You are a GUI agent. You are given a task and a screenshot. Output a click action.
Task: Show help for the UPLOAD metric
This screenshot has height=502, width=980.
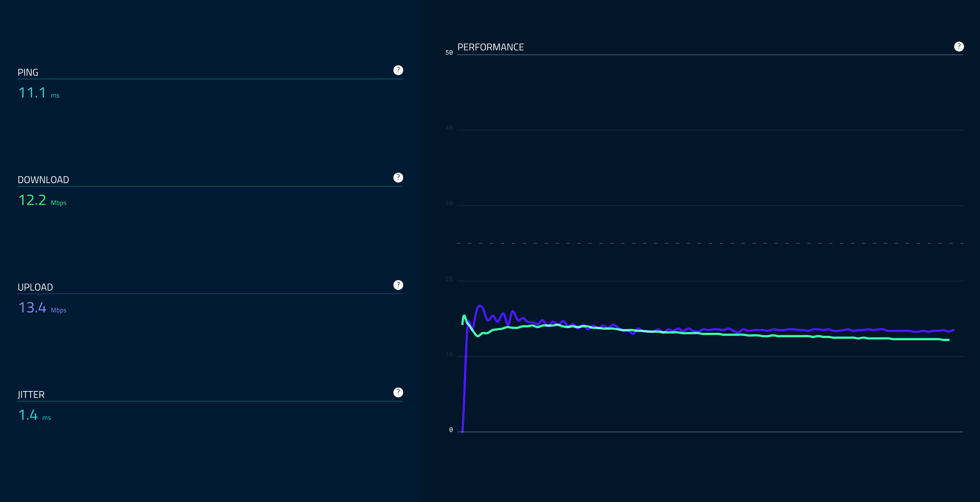click(398, 285)
